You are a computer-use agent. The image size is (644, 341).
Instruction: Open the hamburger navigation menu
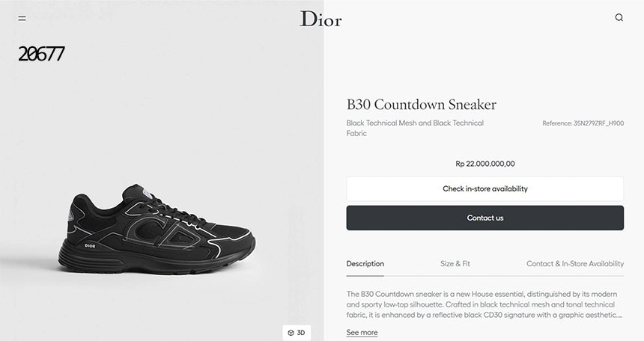point(22,18)
